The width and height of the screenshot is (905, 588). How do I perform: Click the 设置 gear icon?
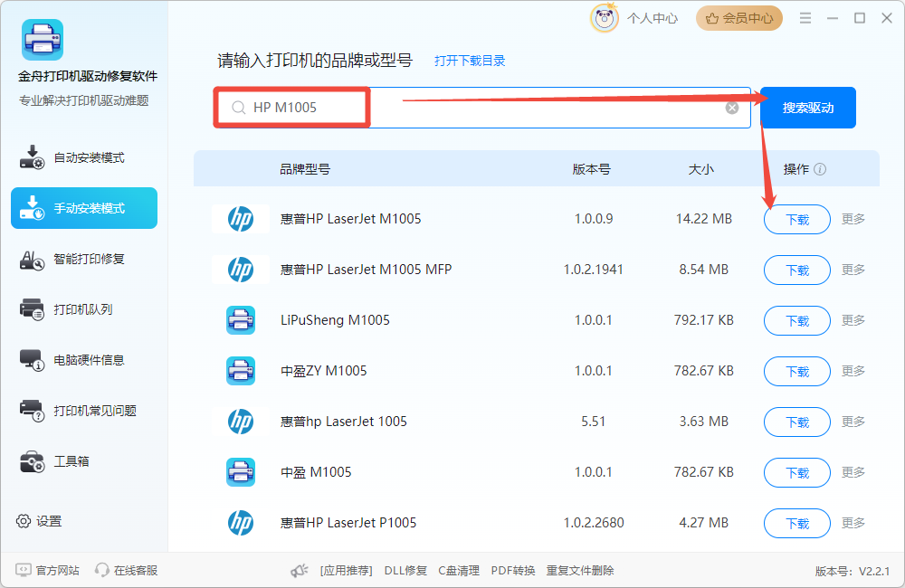click(x=24, y=521)
